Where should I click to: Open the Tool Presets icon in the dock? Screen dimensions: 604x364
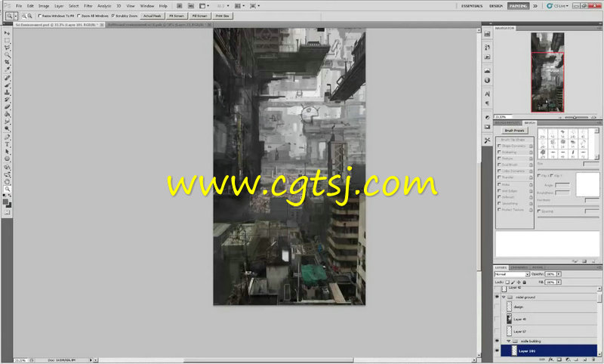click(x=487, y=140)
